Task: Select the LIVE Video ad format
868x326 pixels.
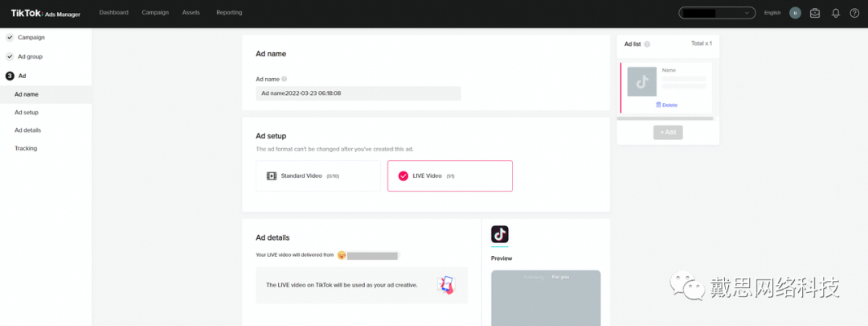Action: [x=450, y=175]
